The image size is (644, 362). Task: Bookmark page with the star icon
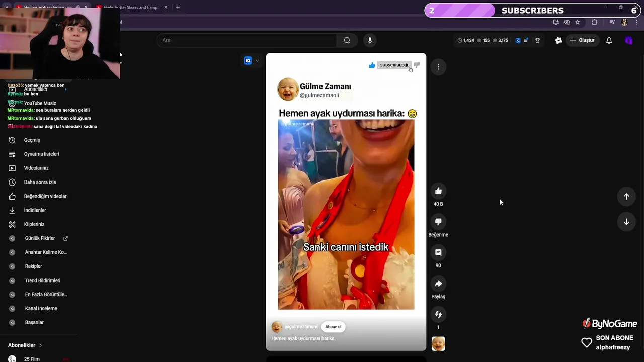pyautogui.click(x=578, y=22)
